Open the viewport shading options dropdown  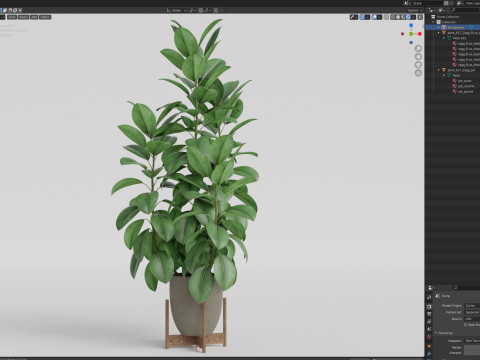(413, 17)
